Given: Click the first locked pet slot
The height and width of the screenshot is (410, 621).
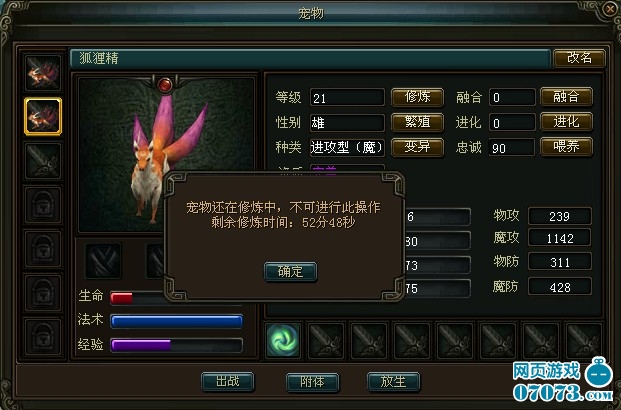Looking at the screenshot, I should point(43,205).
